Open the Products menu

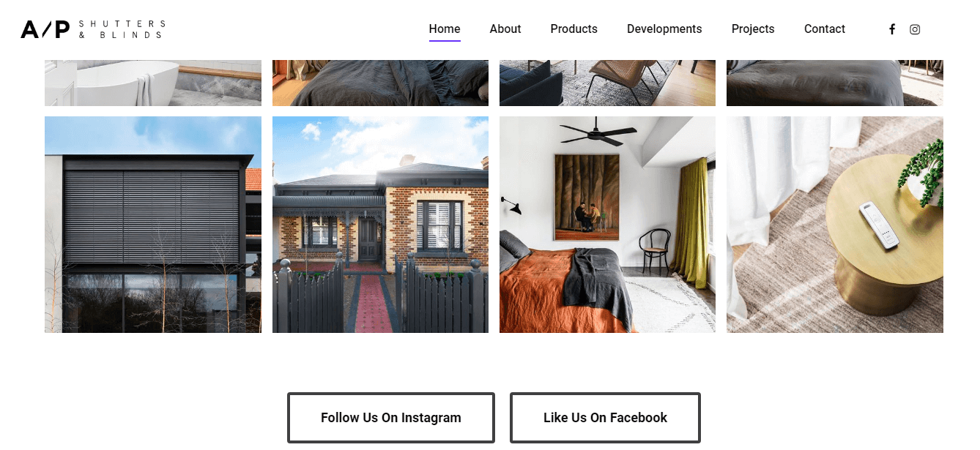click(574, 29)
